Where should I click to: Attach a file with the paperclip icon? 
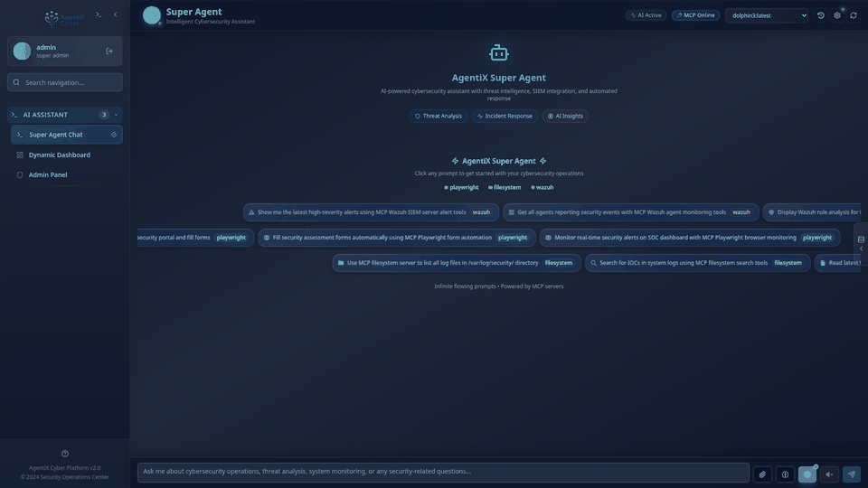click(762, 474)
